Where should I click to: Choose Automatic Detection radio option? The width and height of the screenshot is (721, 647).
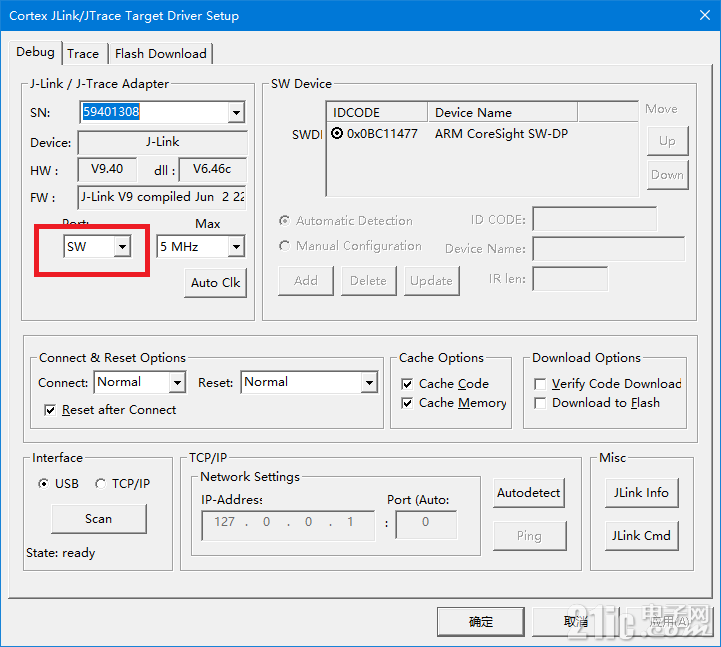tap(285, 221)
